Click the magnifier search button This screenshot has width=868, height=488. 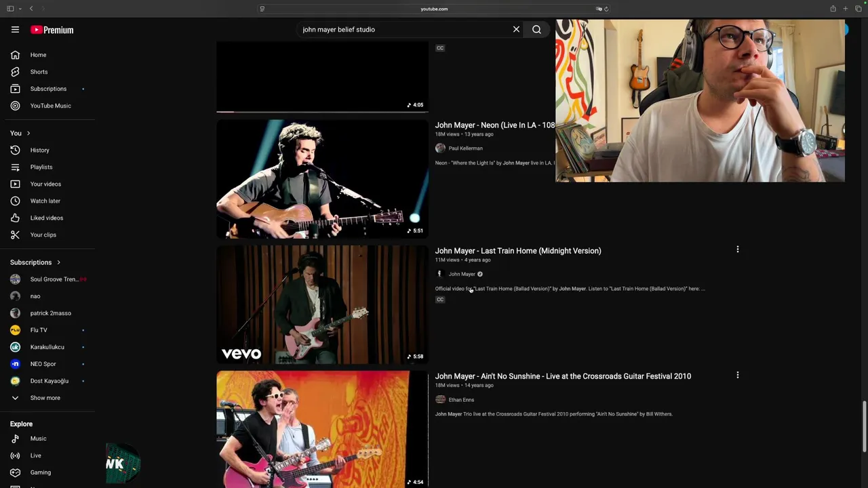click(x=536, y=29)
